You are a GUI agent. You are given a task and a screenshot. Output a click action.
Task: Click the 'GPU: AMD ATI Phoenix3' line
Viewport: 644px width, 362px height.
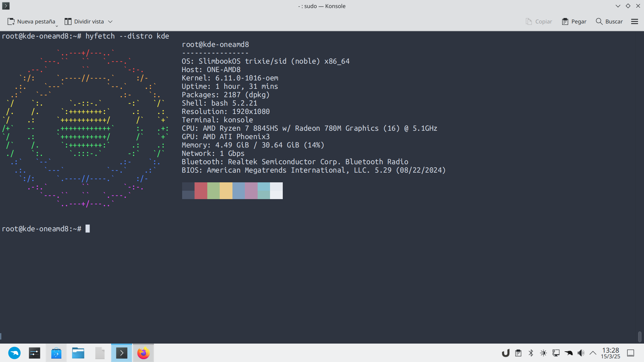pos(226,137)
